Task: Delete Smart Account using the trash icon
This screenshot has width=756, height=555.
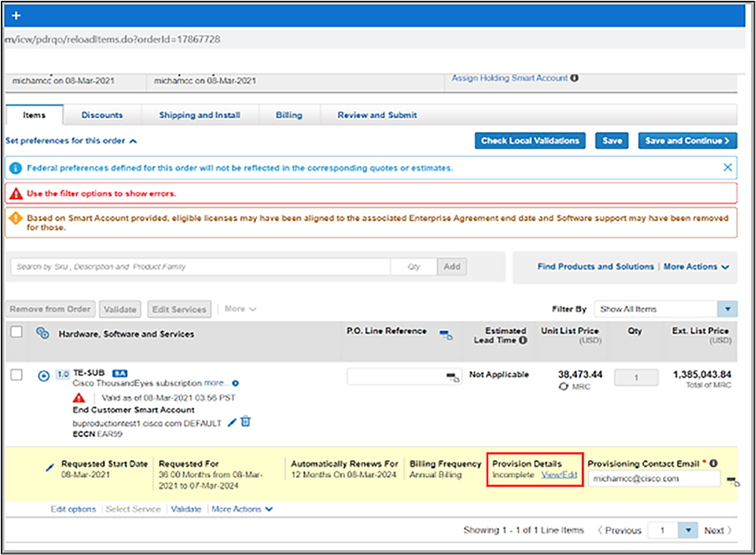Action: 246,421
